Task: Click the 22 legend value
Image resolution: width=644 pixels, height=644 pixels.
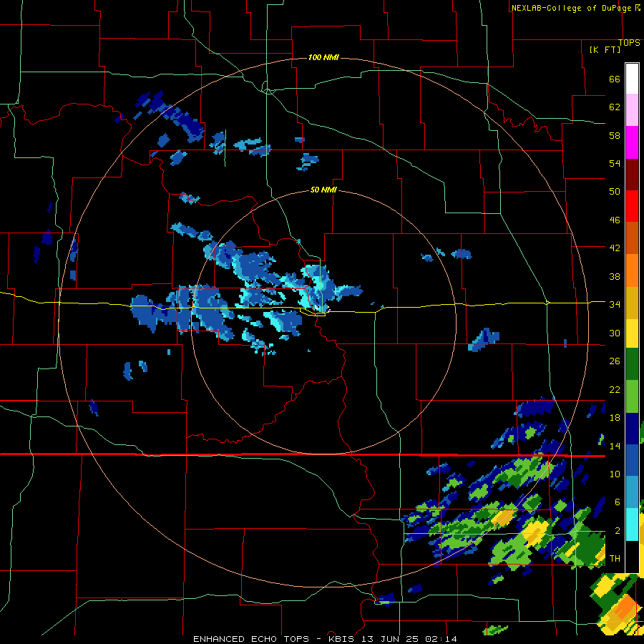Action: click(x=615, y=390)
